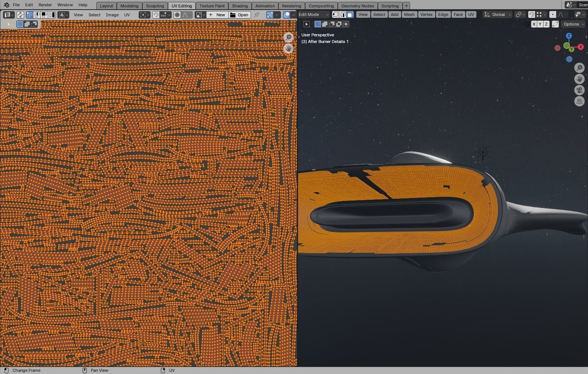This screenshot has width=588, height=374.
Task: Add a new workspace with plus tab
Action: click(x=406, y=6)
